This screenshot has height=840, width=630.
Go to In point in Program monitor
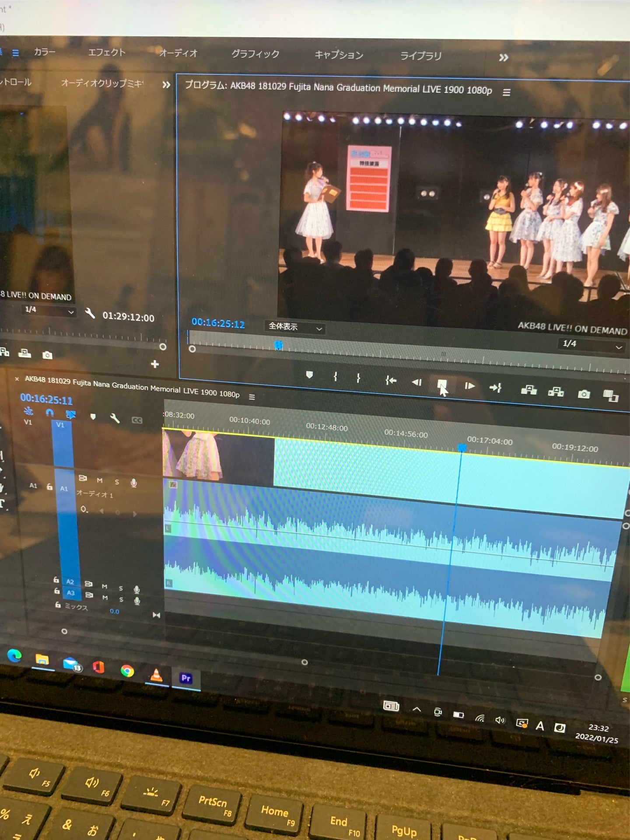pyautogui.click(x=391, y=381)
